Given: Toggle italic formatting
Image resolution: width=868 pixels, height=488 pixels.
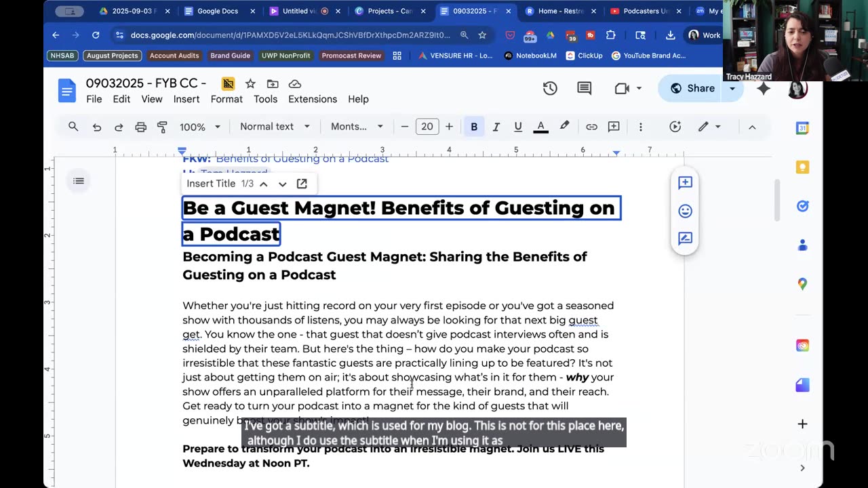Looking at the screenshot, I should point(496,127).
